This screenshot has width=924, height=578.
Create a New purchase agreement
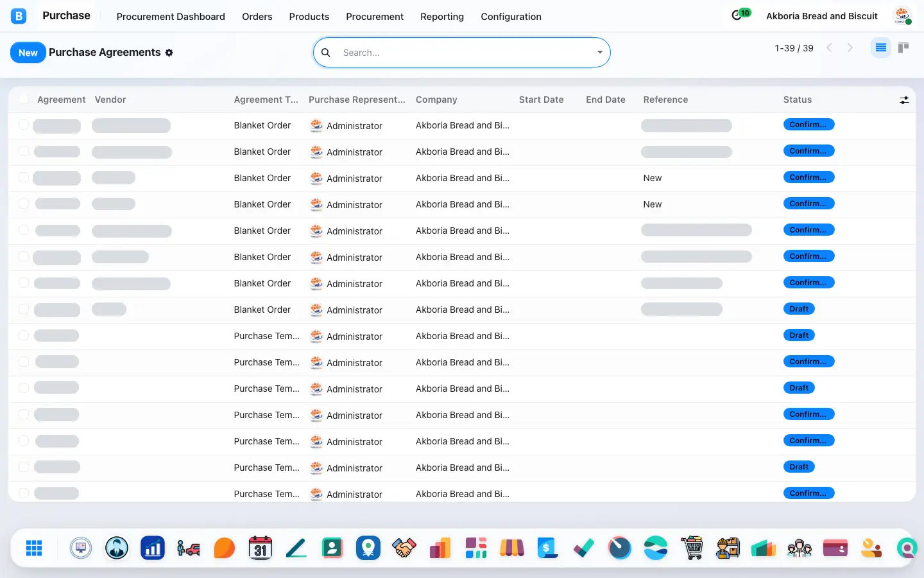pyautogui.click(x=28, y=53)
